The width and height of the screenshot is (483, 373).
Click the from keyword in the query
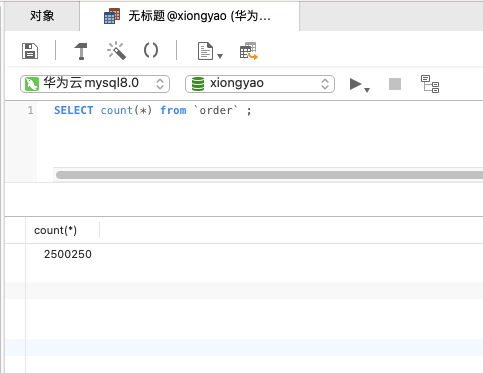[173, 110]
